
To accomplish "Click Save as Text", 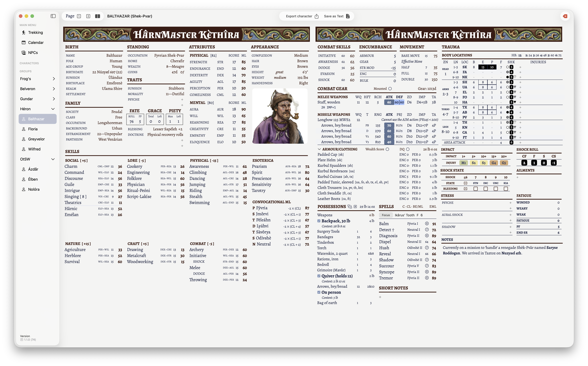I will pos(334,16).
